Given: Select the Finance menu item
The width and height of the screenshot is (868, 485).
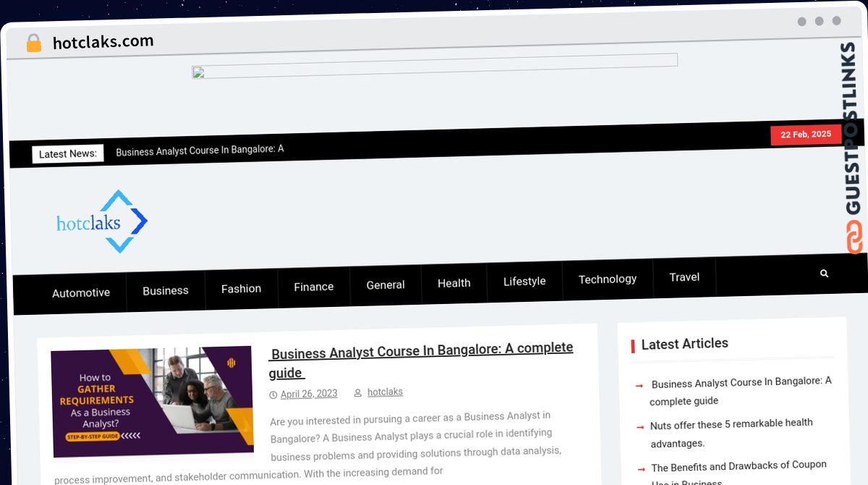Looking at the screenshot, I should 314,287.
